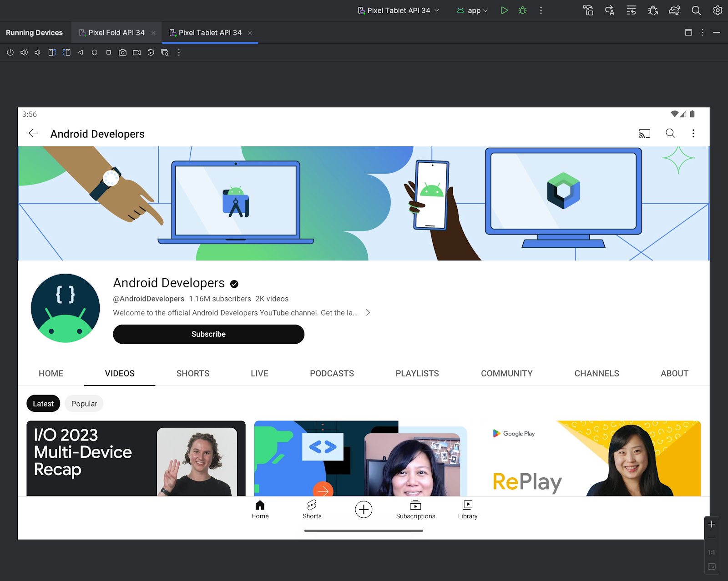
Task: Go back using the YouTube back arrow
Action: click(33, 133)
